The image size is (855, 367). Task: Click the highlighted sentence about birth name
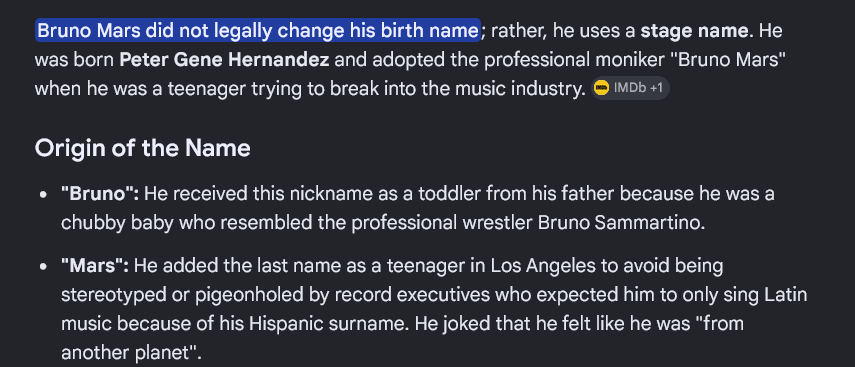click(258, 31)
